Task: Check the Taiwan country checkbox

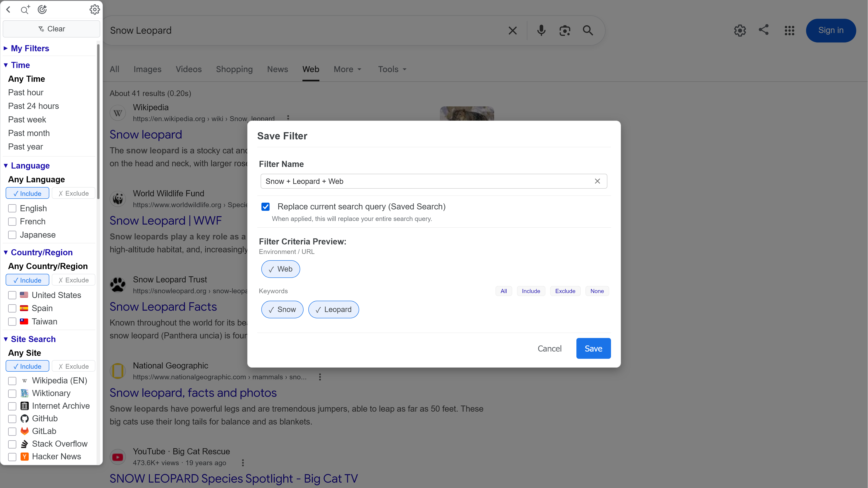Action: [x=12, y=322]
